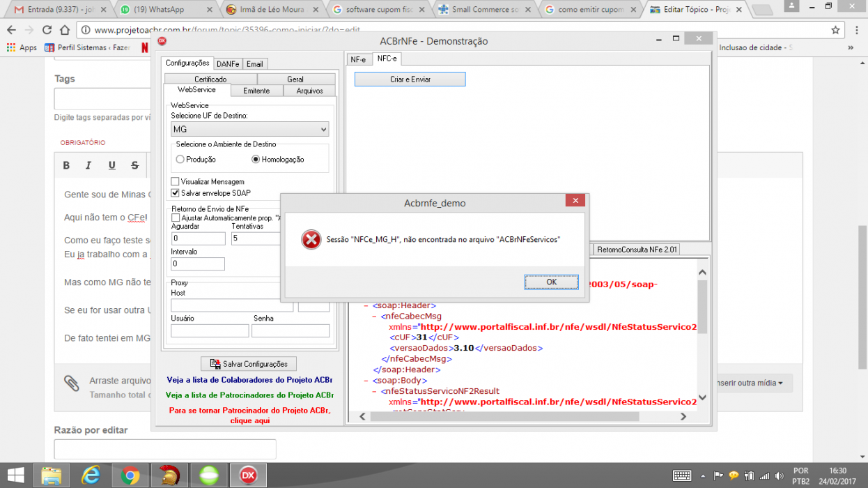The image size is (868, 488).
Task: Switch to the DANFe tab
Action: 227,64
